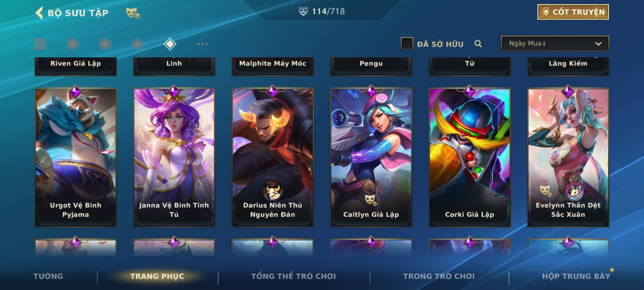This screenshot has width=644, height=290.
Task: Click the magnifier search icon
Action: [478, 44]
